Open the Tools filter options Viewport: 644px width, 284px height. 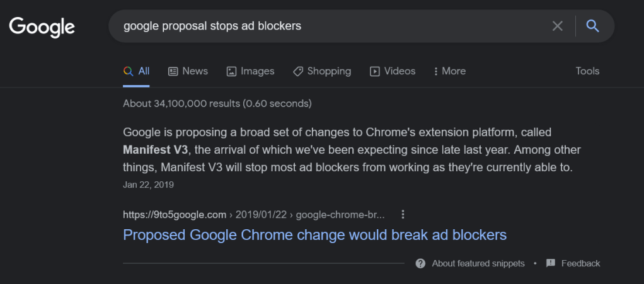point(587,71)
